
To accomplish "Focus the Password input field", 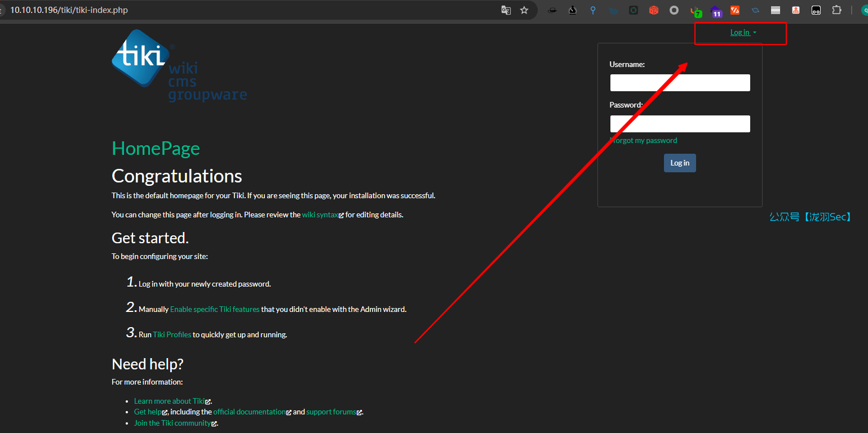I will [680, 124].
